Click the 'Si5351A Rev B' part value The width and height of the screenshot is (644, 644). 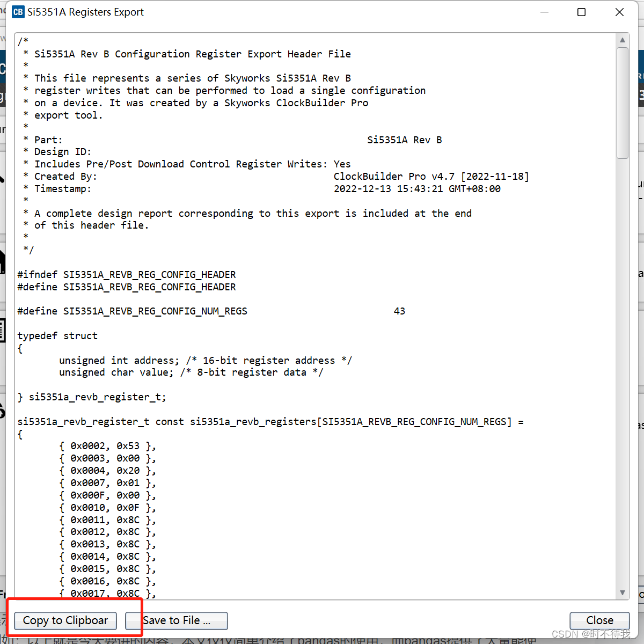(x=405, y=140)
